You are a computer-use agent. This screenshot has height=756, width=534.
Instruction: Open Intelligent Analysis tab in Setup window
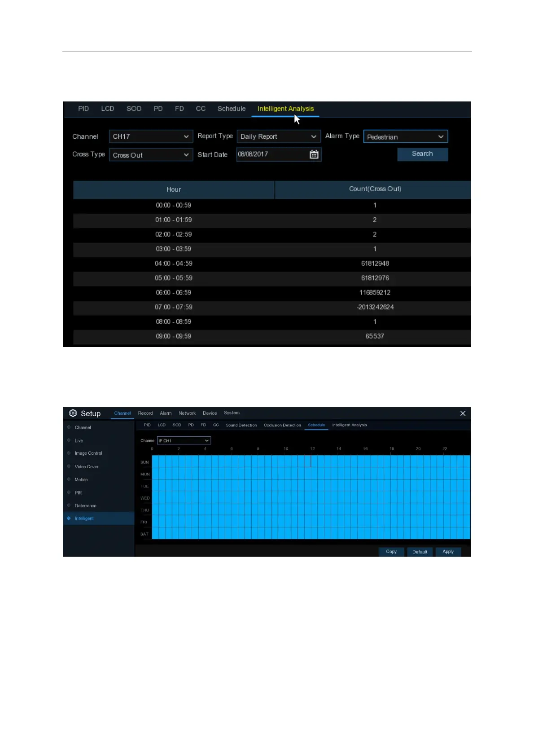(350, 425)
